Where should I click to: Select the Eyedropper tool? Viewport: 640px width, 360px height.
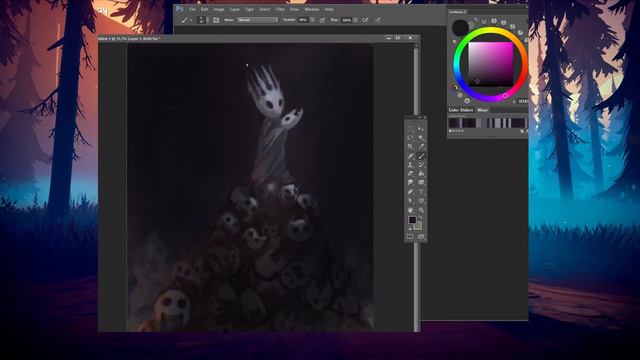click(421, 146)
